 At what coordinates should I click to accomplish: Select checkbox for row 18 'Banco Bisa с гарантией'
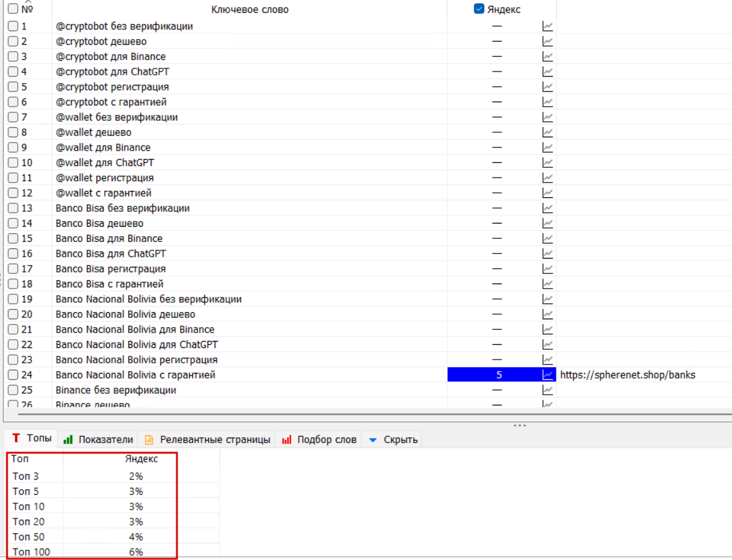(x=13, y=284)
